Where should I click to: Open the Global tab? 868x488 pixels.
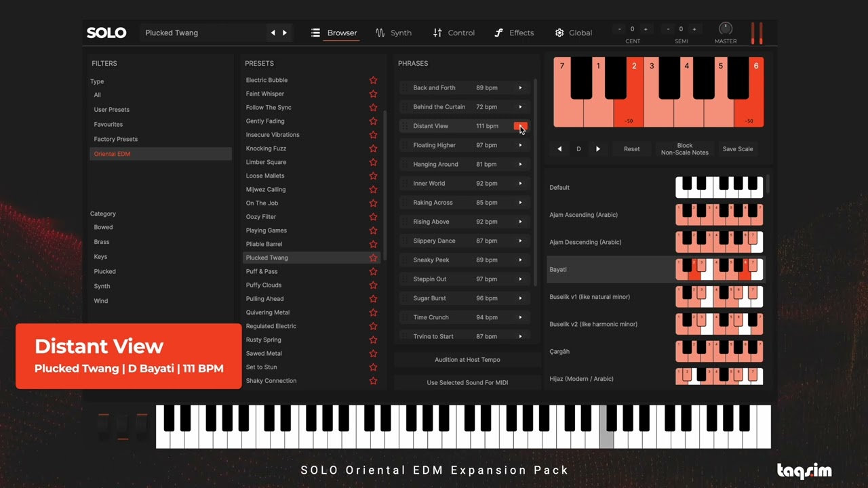574,33
